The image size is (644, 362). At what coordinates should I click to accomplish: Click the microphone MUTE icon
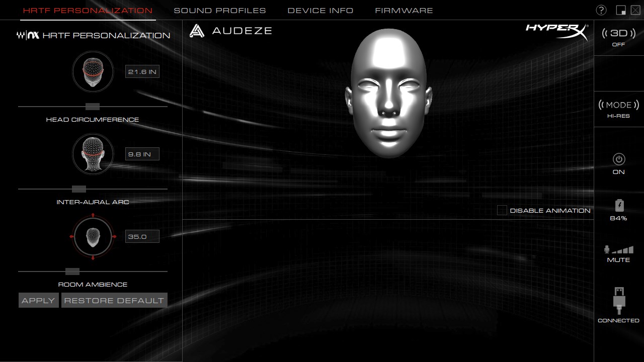click(x=618, y=249)
